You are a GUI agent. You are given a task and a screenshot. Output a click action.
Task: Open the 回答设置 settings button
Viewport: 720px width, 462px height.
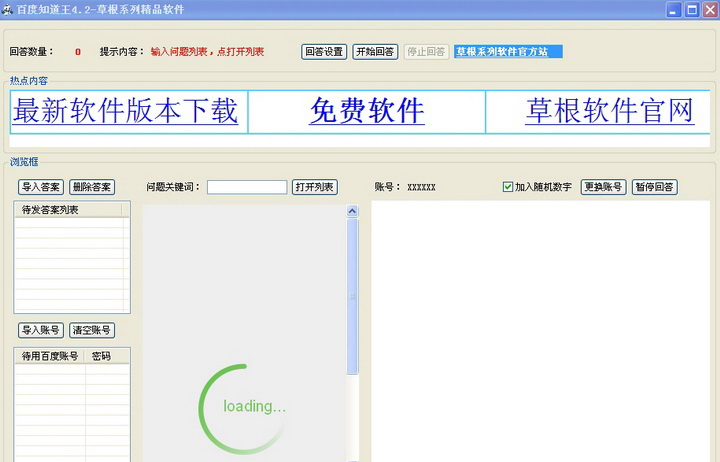click(324, 52)
